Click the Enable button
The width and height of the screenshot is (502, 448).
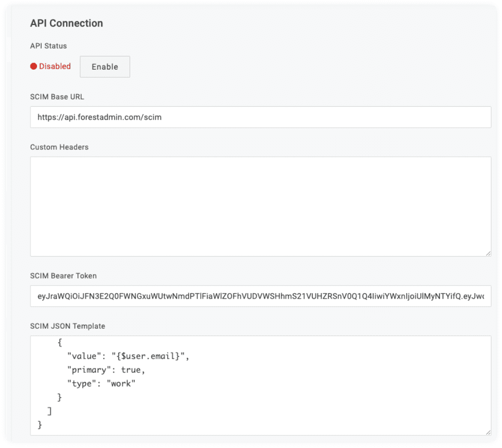(x=105, y=67)
